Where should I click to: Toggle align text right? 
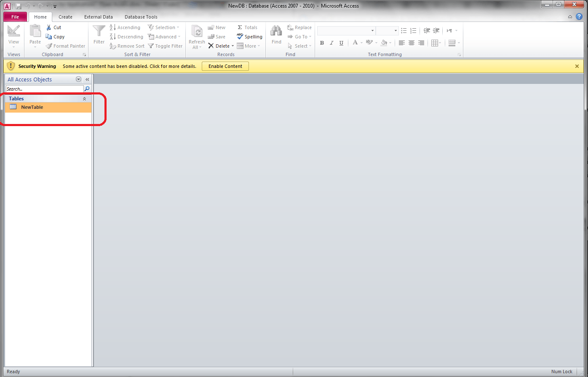click(x=421, y=43)
